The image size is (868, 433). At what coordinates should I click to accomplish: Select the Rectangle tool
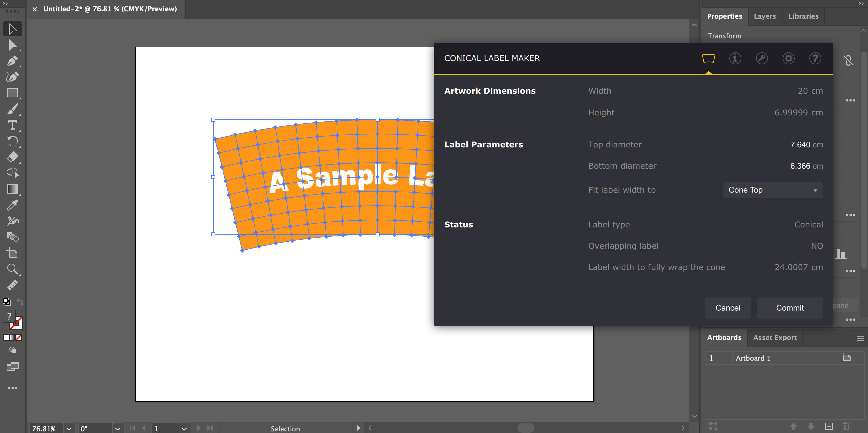13,93
